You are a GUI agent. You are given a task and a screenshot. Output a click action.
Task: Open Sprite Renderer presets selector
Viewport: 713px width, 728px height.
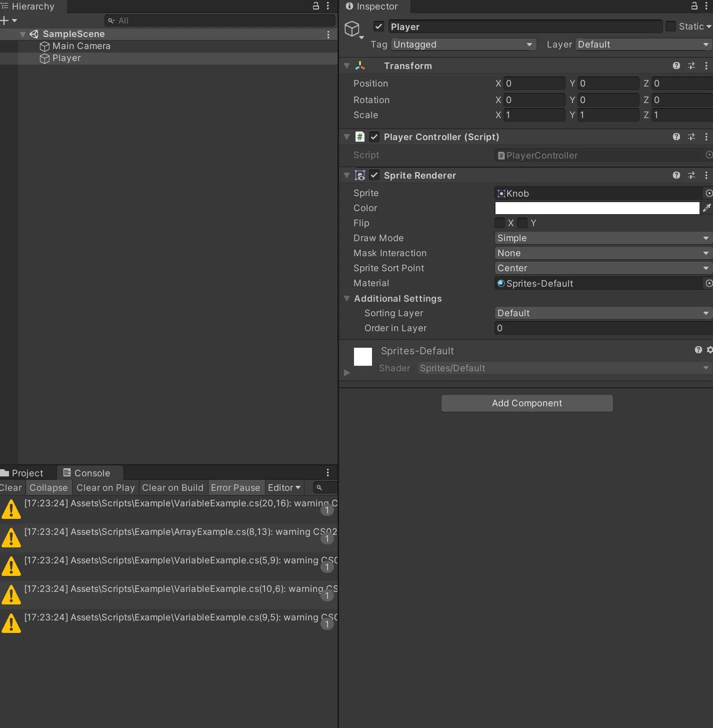point(691,175)
